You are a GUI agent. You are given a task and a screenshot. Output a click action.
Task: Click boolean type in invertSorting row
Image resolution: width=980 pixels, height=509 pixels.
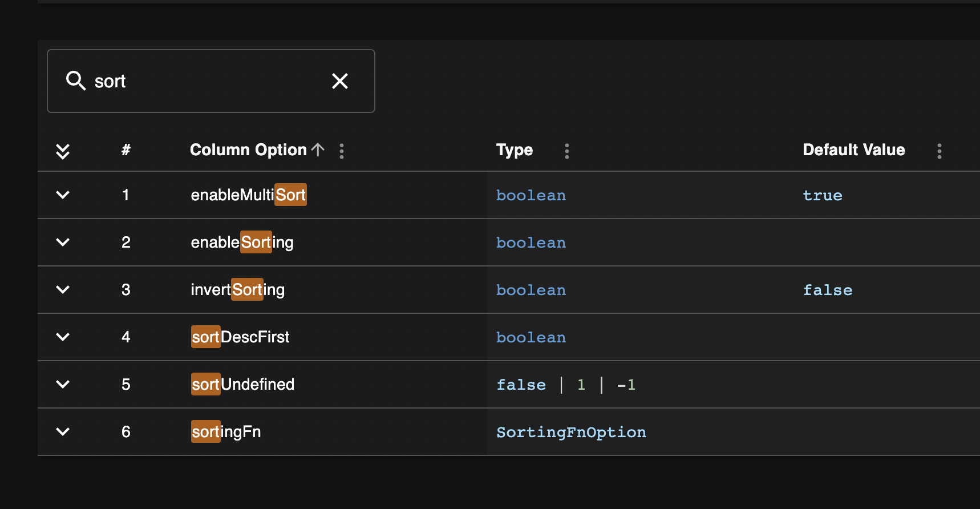tap(531, 290)
